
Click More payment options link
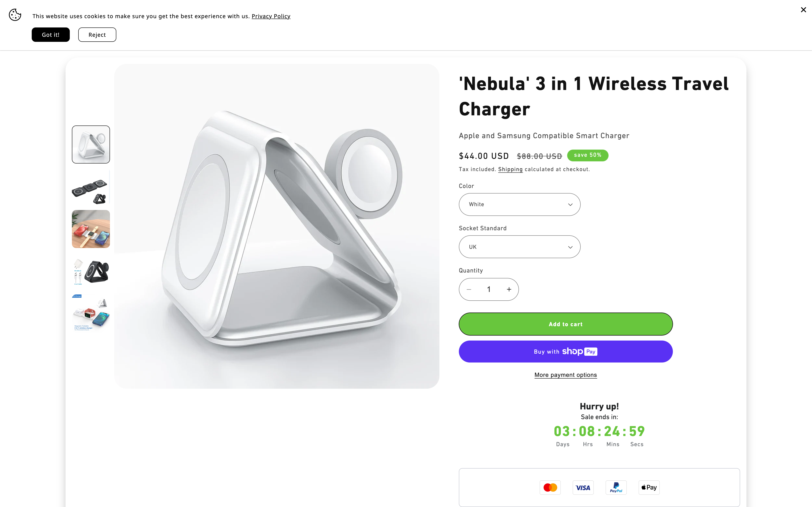(x=565, y=375)
